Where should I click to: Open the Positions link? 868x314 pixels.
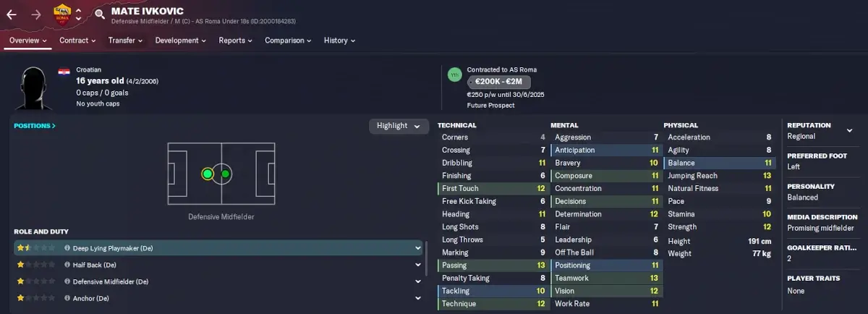click(x=35, y=126)
